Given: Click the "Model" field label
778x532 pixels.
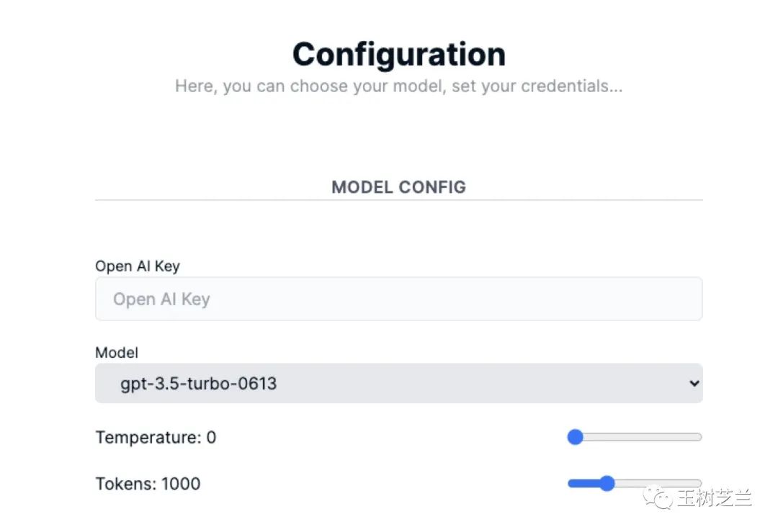Looking at the screenshot, I should click(117, 353).
